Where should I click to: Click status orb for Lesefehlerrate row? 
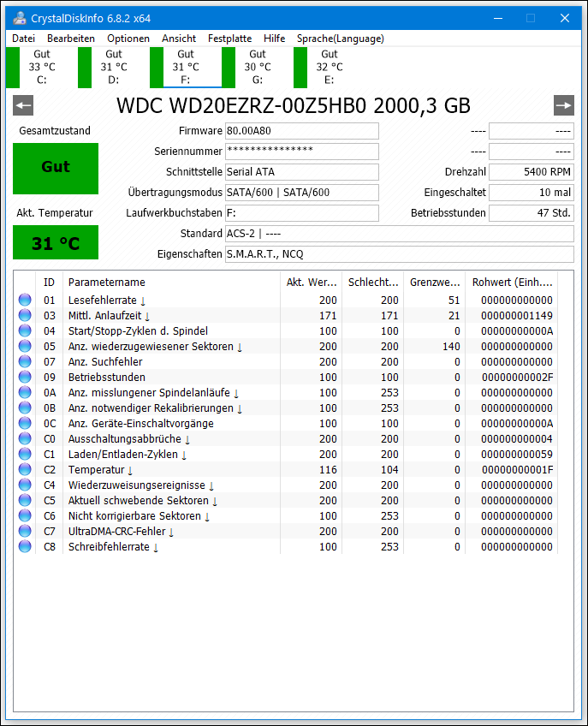[25, 300]
